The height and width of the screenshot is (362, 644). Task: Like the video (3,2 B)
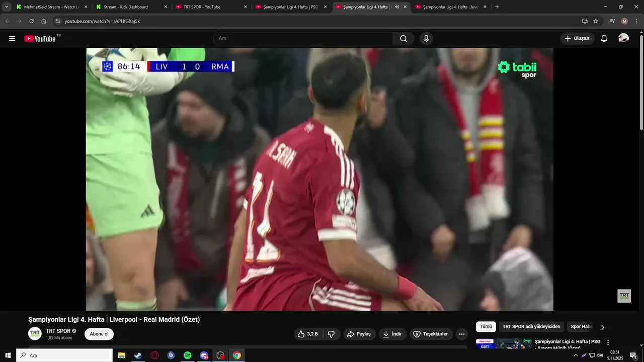pyautogui.click(x=307, y=334)
